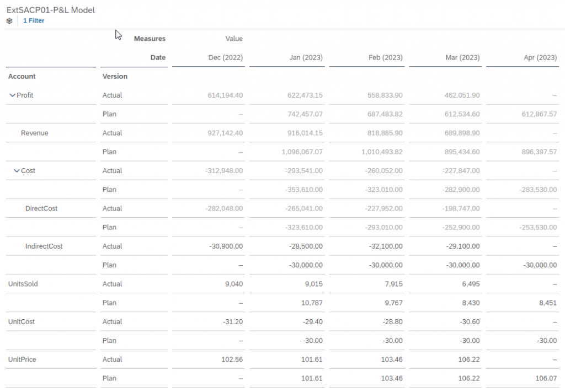Click Revenue plan cell 1,010,493.82
This screenshot has height=392, width=565.
coord(382,152)
